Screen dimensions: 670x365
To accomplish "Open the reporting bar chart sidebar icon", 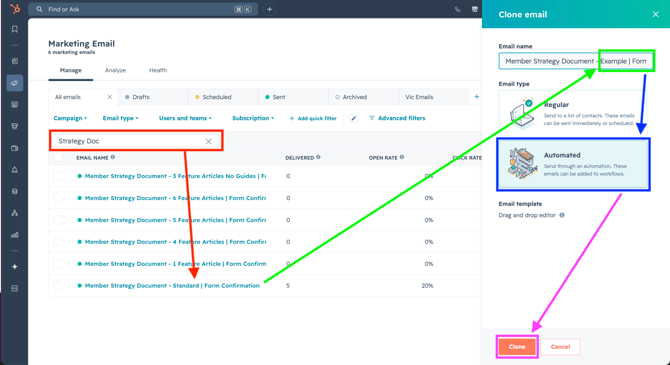I will point(15,235).
